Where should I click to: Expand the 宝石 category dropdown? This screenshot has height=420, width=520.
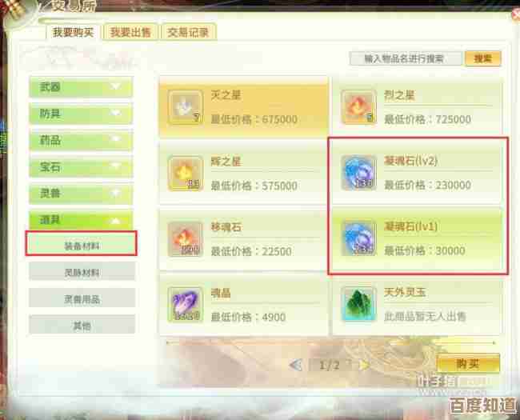(x=82, y=166)
